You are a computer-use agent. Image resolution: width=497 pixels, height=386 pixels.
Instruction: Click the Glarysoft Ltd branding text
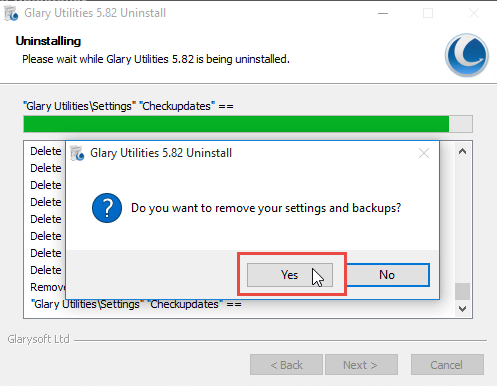point(39,339)
